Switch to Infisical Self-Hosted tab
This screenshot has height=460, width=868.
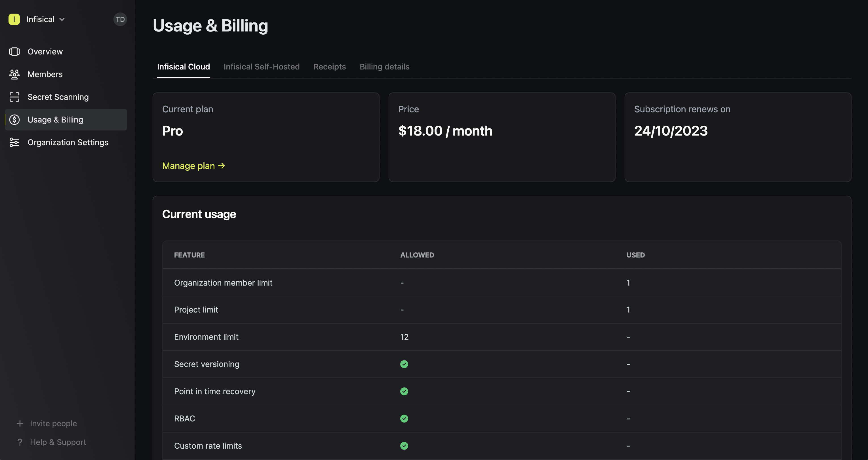coord(262,67)
